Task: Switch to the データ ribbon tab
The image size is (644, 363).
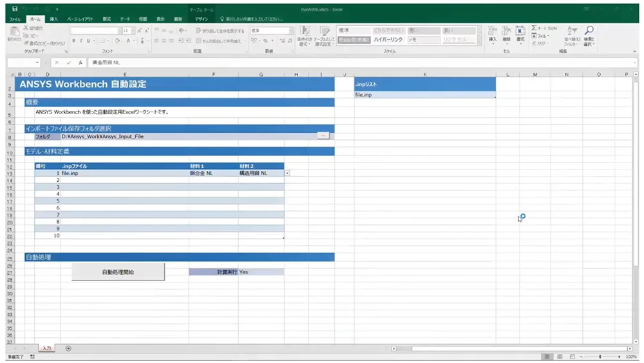Action: tap(125, 19)
